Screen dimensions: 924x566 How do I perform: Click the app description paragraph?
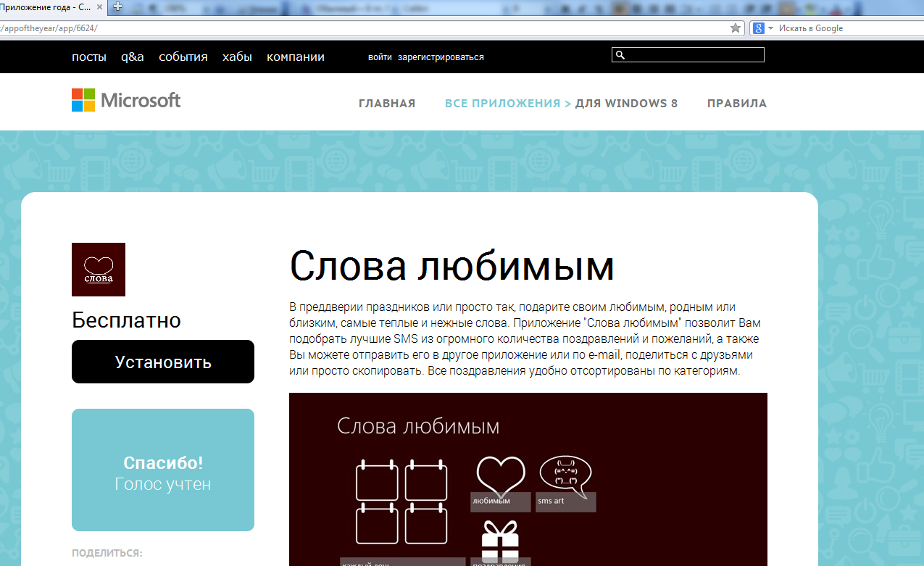[525, 338]
